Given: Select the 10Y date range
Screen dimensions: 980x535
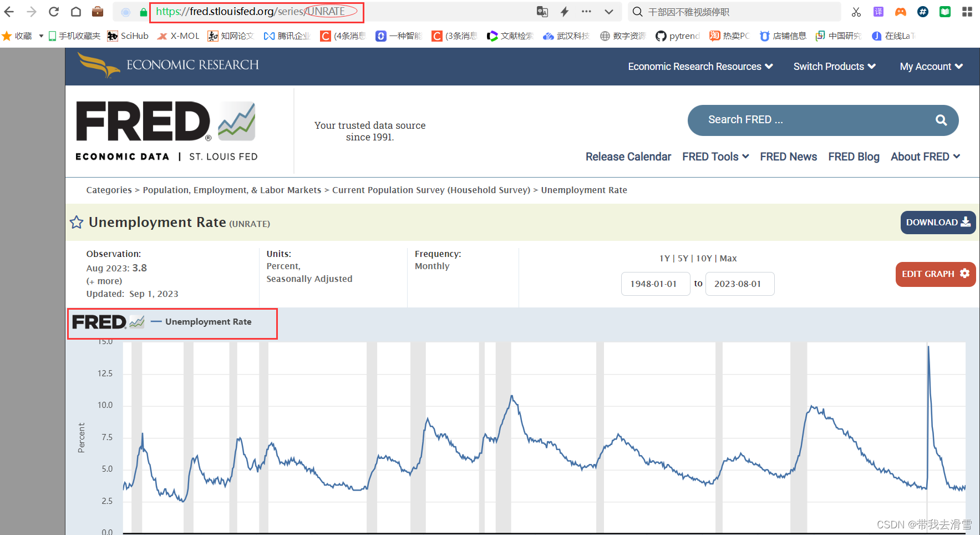Looking at the screenshot, I should click(704, 259).
